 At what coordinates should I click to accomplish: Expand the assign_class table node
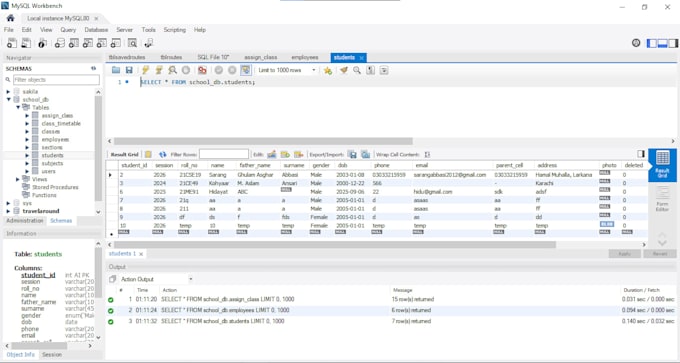pyautogui.click(x=27, y=115)
